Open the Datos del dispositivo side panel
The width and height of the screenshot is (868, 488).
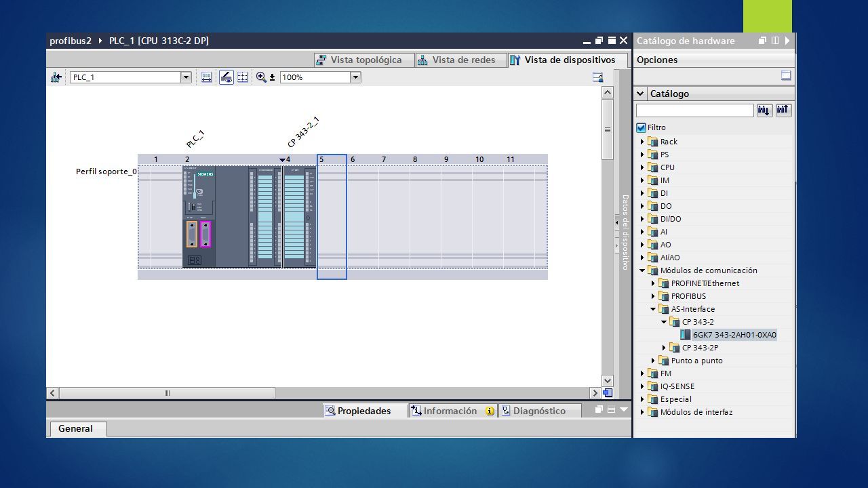[625, 232]
